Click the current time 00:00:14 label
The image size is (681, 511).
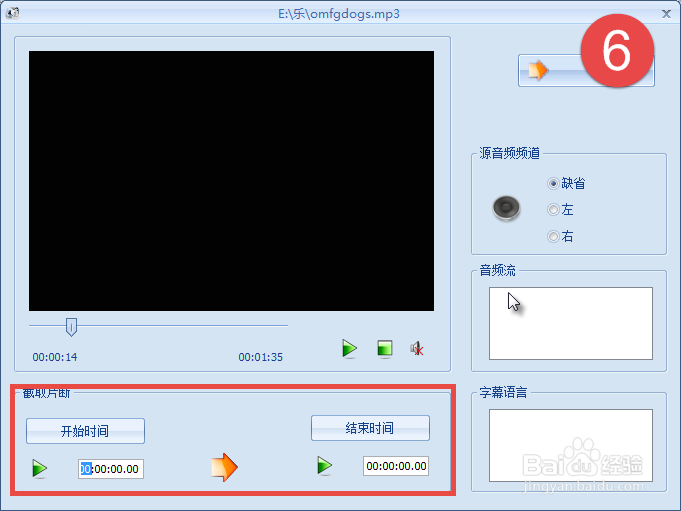point(55,357)
